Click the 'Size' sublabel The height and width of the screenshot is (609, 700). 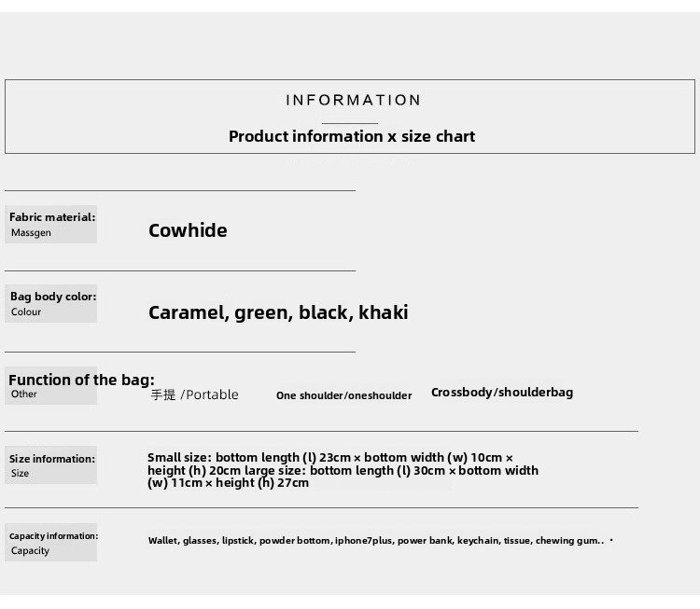coord(21,474)
